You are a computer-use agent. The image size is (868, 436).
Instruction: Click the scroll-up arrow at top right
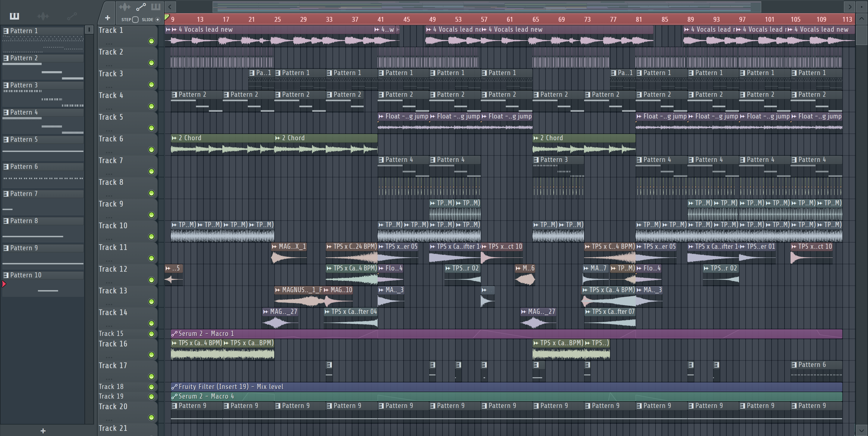861,19
